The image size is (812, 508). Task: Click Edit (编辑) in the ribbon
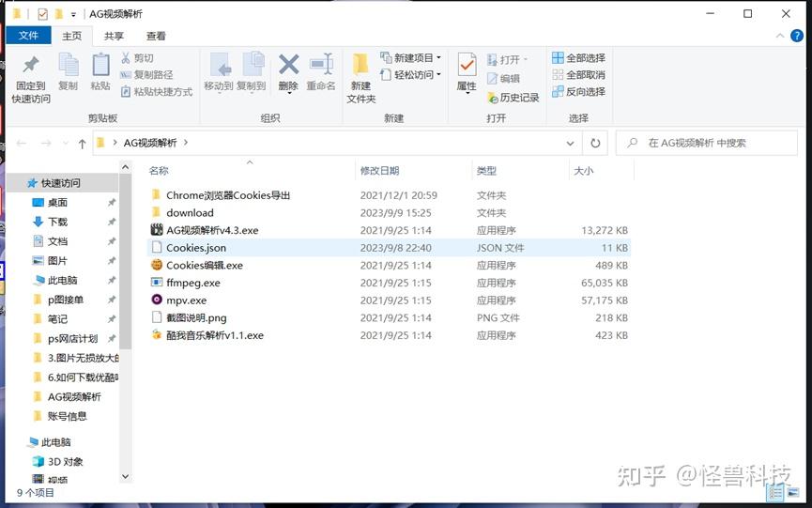coord(503,79)
